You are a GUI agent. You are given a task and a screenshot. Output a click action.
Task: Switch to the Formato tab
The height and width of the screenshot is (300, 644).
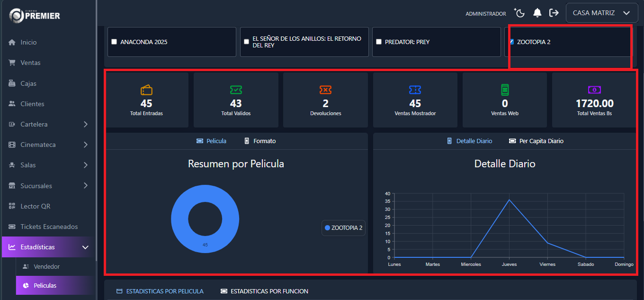(259, 141)
